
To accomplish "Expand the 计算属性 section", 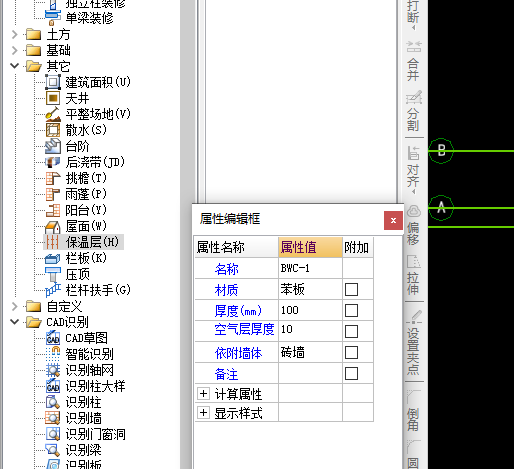I will 203,394.
